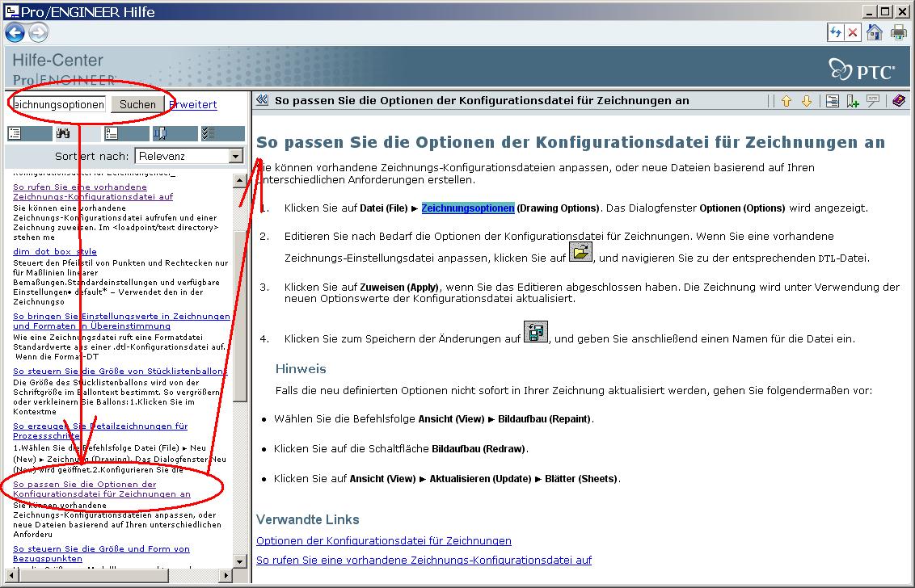Viewport: 915px width, 588px height.
Task: Open the Sortiert nach Relevanz dropdown
Action: click(x=189, y=156)
